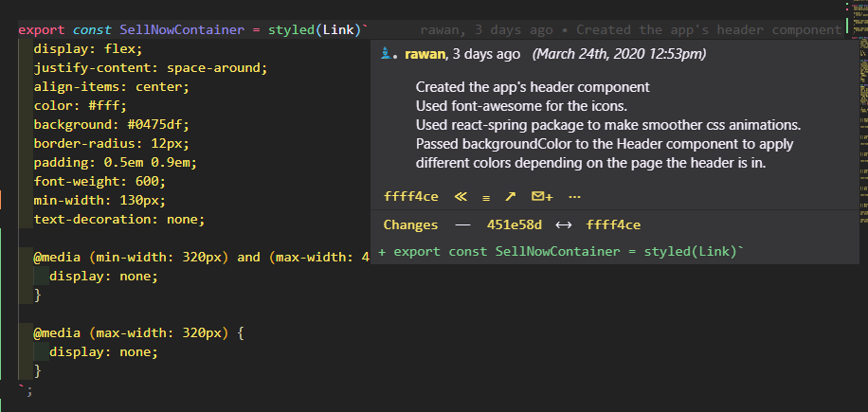Open previous commit 451e58d link
The width and height of the screenshot is (868, 412).
pos(515,225)
